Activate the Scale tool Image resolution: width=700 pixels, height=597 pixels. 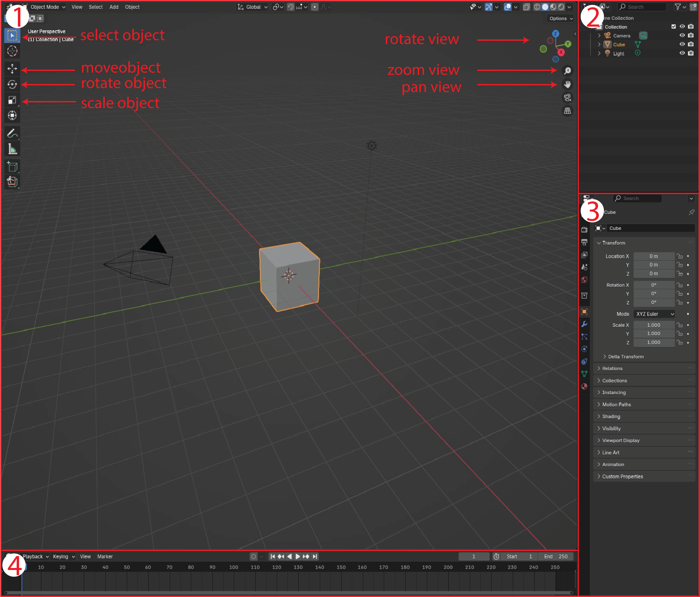tap(12, 100)
